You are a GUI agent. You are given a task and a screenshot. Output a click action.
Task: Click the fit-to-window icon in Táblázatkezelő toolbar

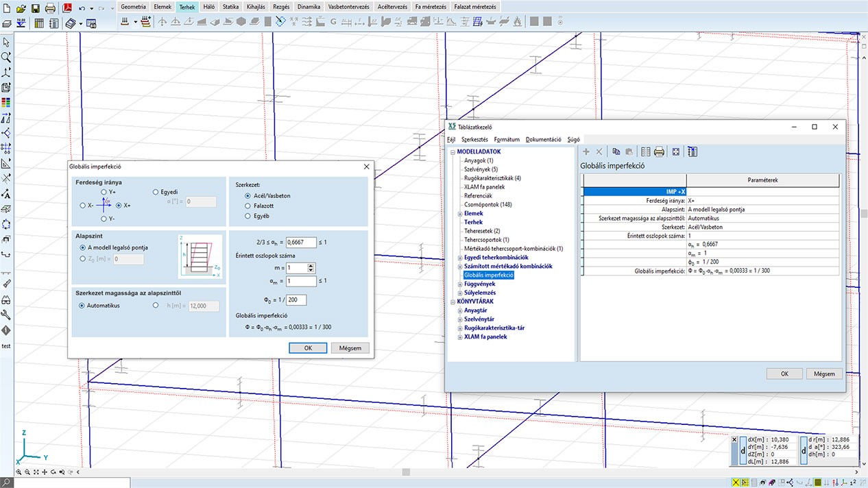(x=676, y=151)
